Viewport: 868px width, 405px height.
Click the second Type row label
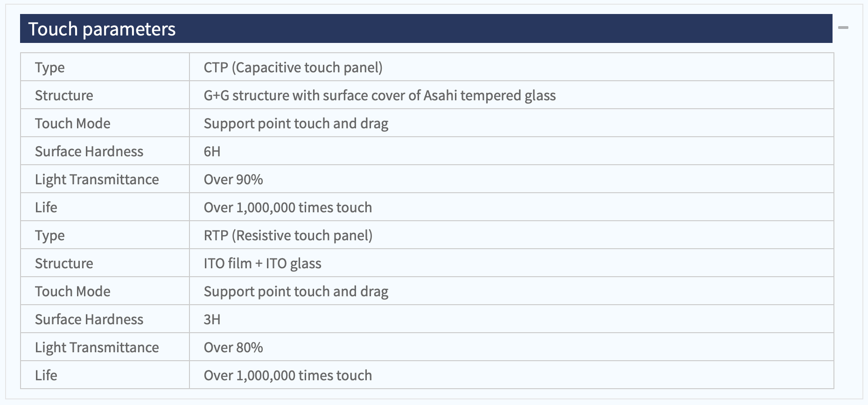105,235
